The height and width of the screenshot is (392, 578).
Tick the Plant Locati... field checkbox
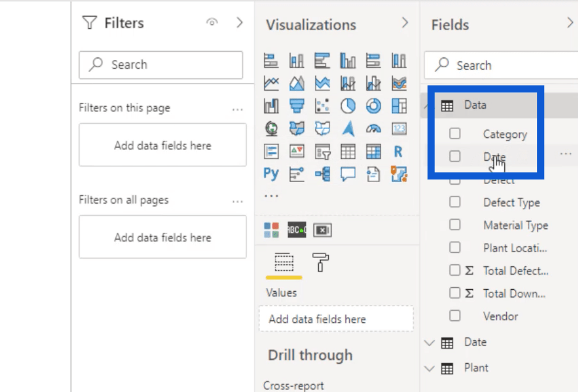(x=455, y=248)
